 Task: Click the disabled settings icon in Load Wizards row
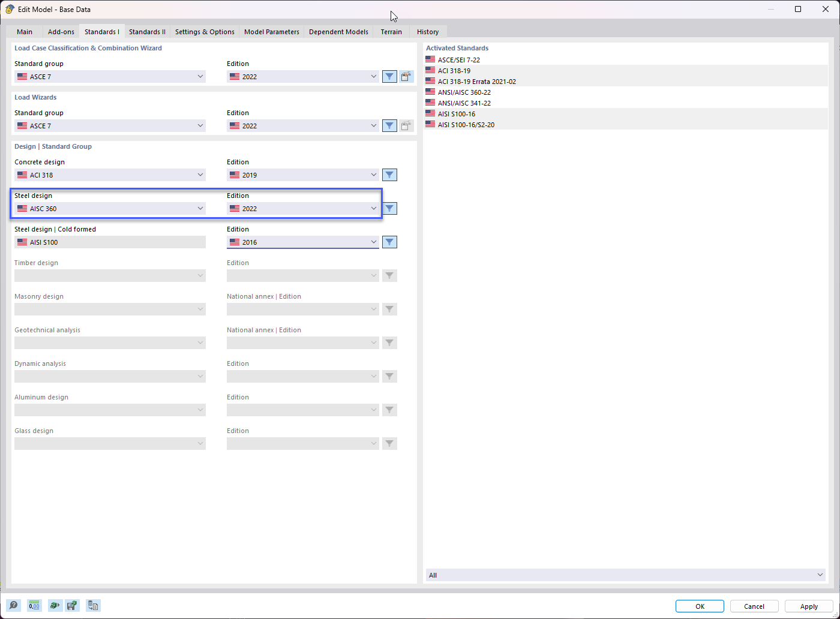tap(407, 126)
